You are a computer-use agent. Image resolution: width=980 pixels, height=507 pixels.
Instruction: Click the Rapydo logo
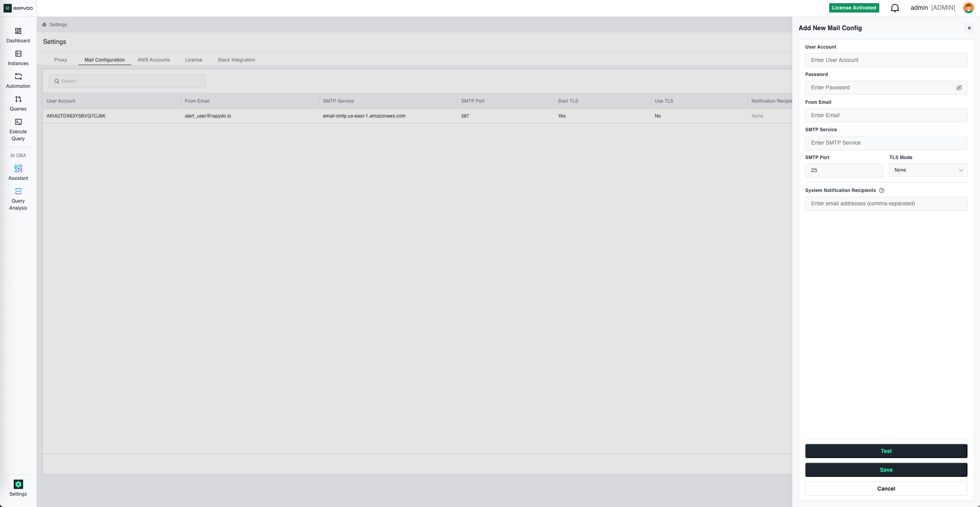[x=18, y=7]
